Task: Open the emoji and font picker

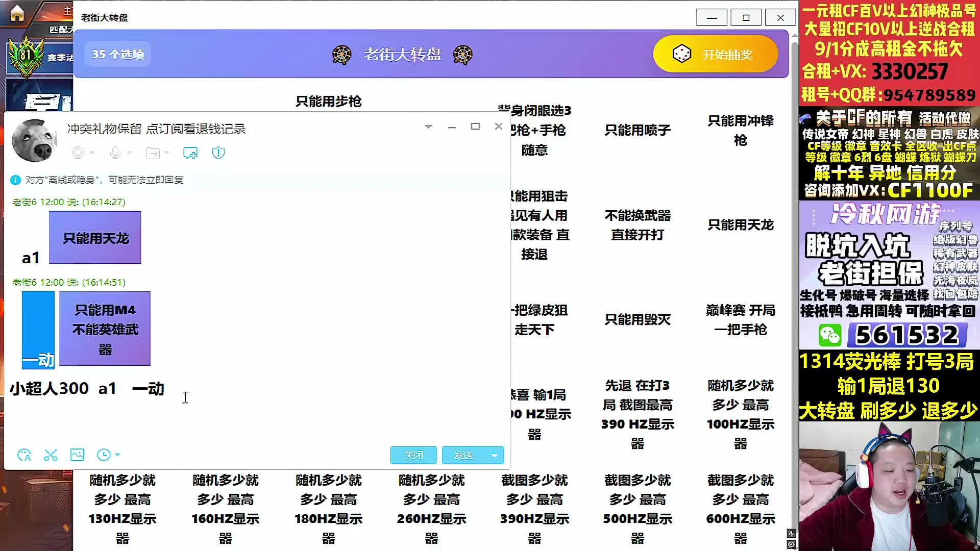Action: pos(24,455)
